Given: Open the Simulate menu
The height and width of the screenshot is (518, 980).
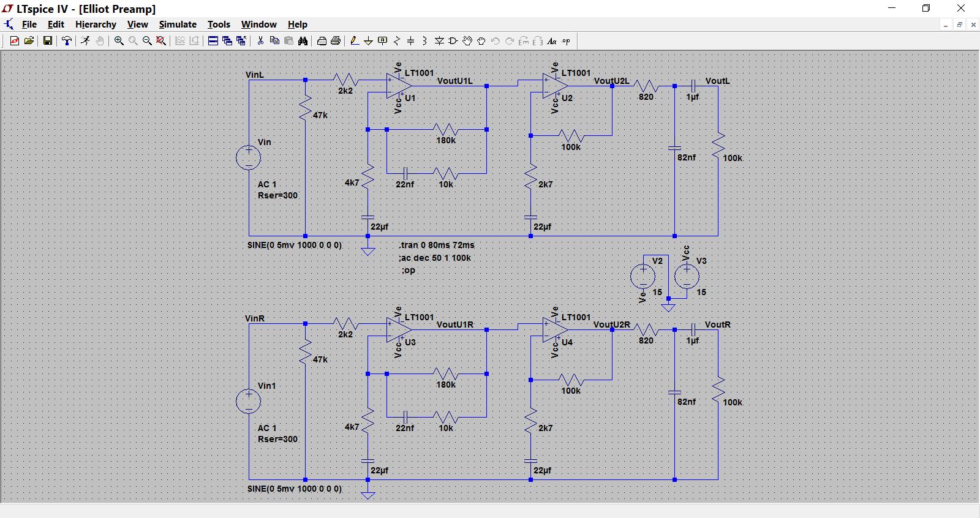Looking at the screenshot, I should 178,24.
